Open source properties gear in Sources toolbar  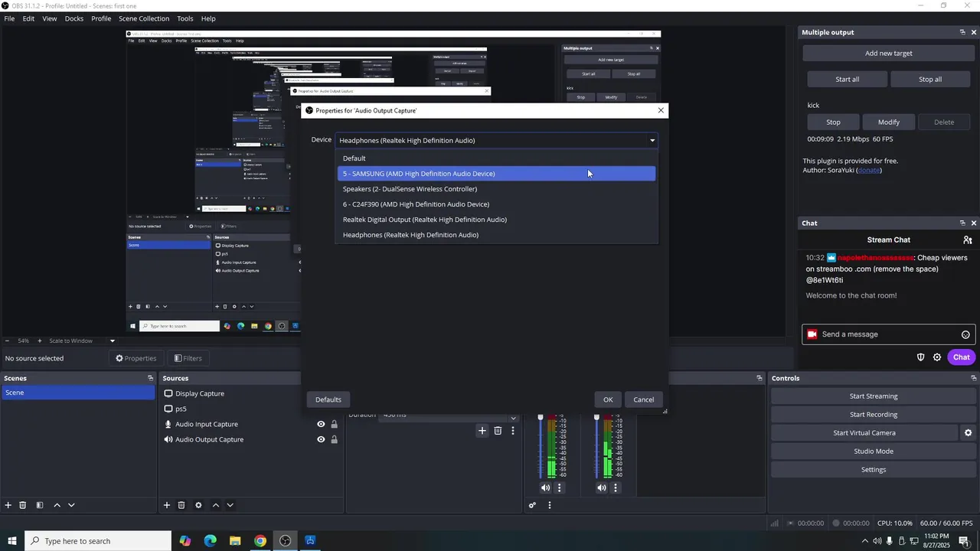[x=198, y=505]
